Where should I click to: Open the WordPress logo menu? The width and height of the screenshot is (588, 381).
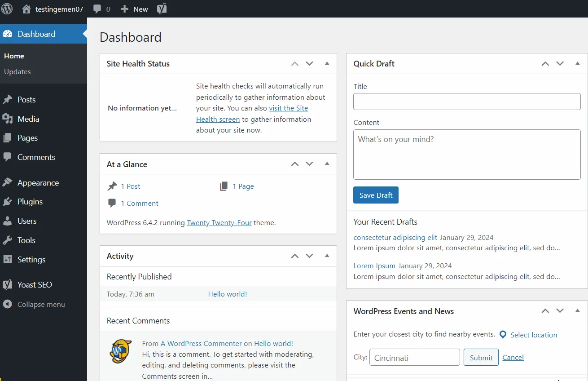[x=7, y=9]
